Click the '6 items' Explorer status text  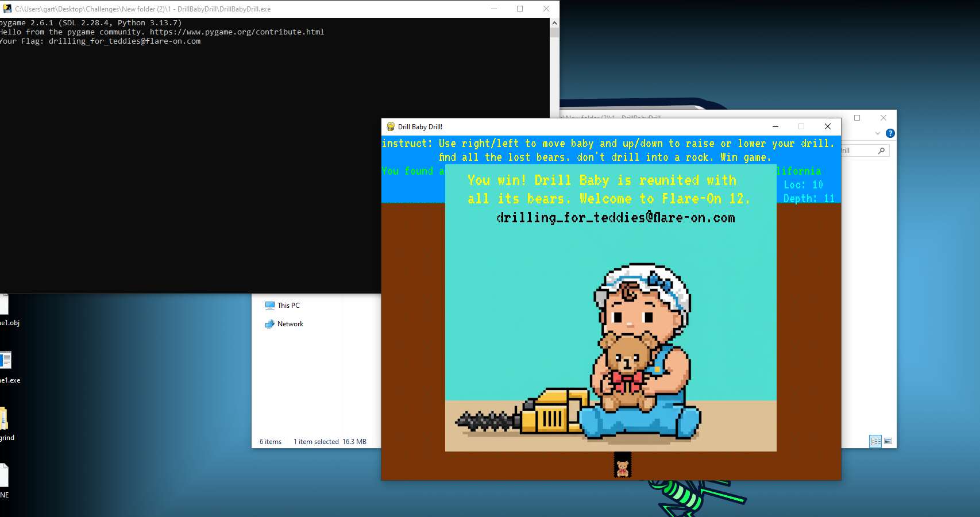click(x=271, y=442)
